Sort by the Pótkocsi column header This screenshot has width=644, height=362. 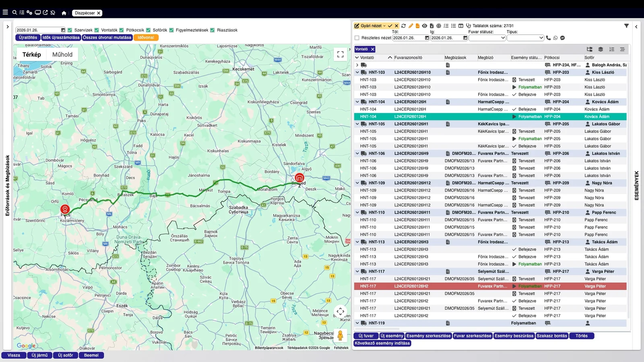(x=552, y=58)
